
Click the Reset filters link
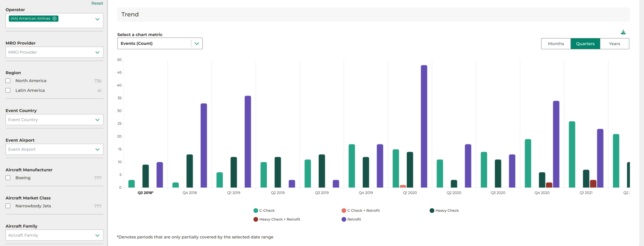pyautogui.click(x=97, y=3)
